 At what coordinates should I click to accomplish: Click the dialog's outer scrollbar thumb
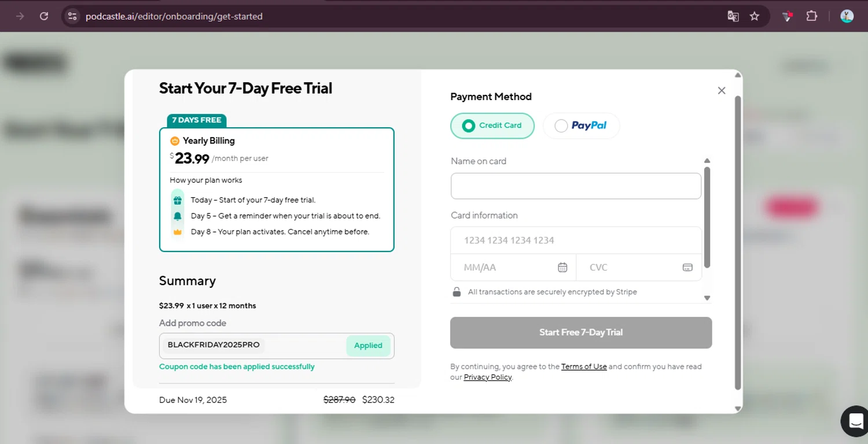[737, 243]
